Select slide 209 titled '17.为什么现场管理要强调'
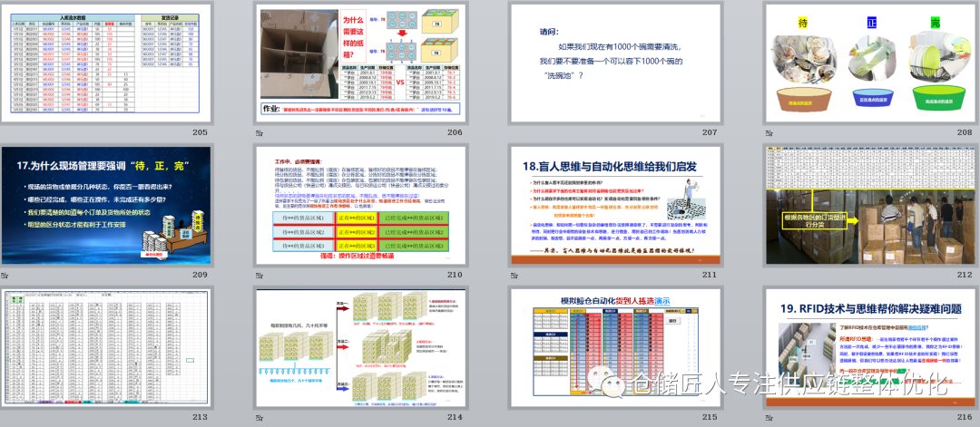Screen dimensions: 980x427 click(105, 206)
